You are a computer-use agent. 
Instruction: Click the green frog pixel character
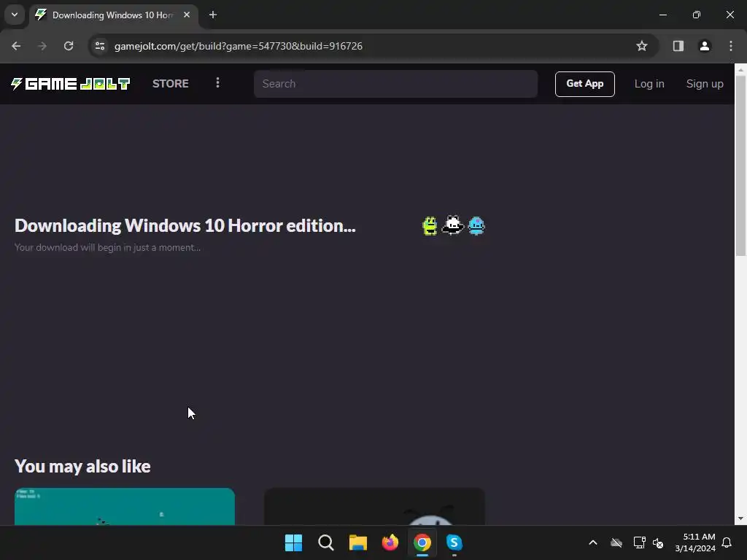(430, 226)
